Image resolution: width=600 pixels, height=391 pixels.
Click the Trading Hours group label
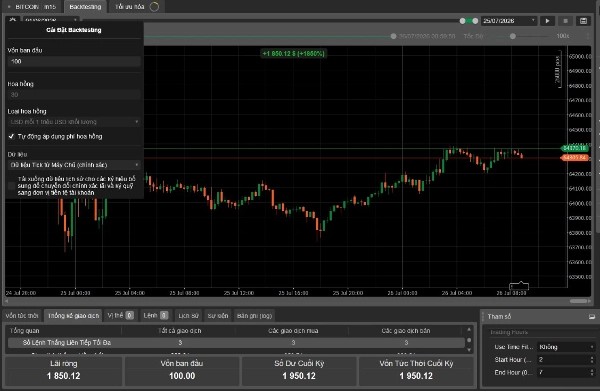[509, 332]
